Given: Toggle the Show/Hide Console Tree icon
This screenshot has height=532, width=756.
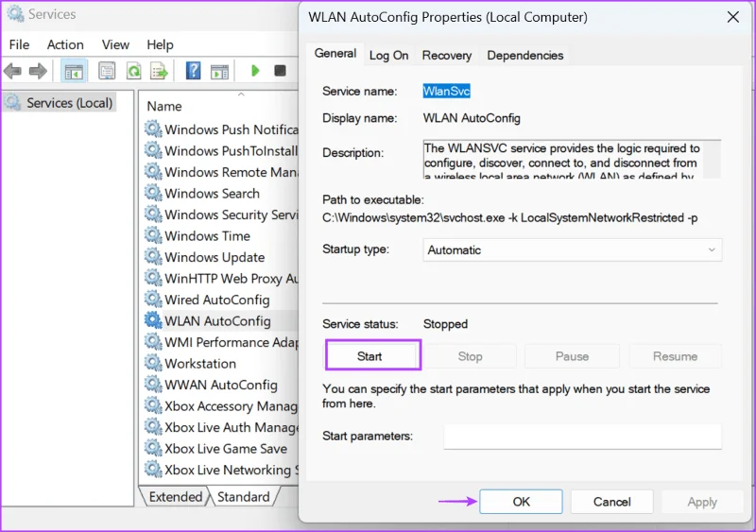Looking at the screenshot, I should (74, 72).
